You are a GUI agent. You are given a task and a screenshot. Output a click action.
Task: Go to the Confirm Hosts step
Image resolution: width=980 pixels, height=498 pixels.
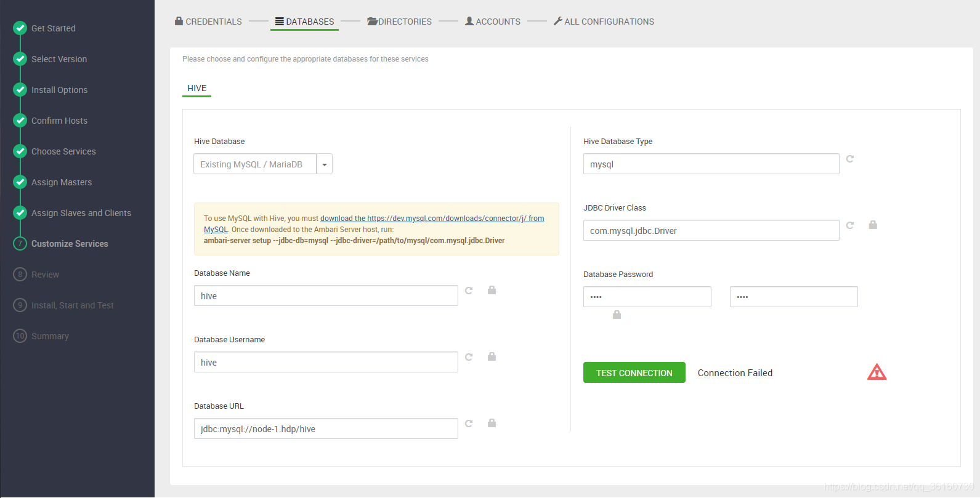[60, 121]
